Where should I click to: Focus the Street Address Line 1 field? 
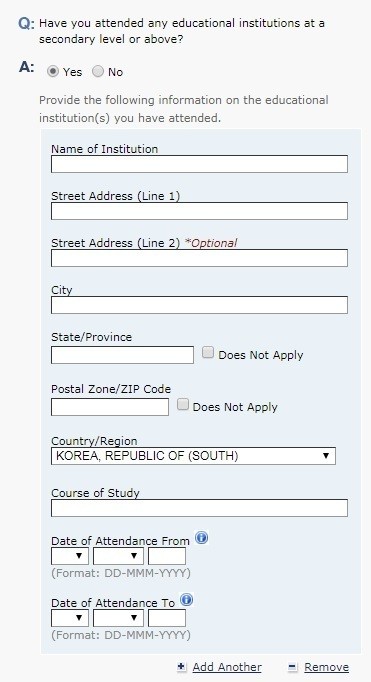(199, 211)
